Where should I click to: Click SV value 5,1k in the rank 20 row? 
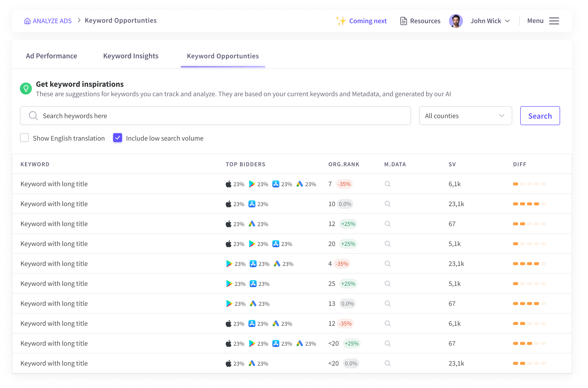click(455, 244)
